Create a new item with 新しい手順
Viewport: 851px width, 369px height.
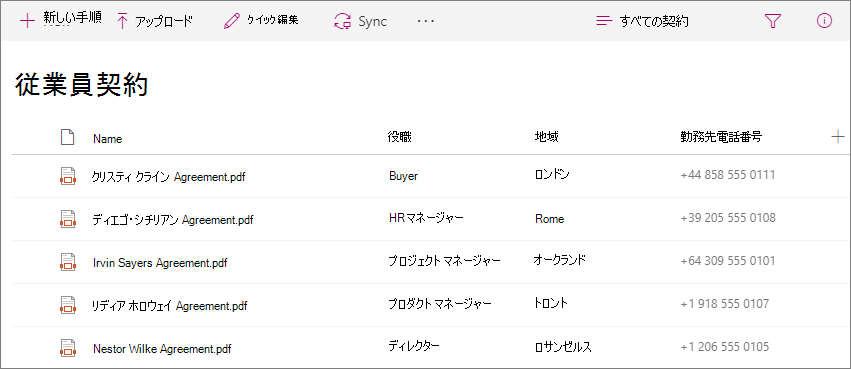tap(72, 18)
